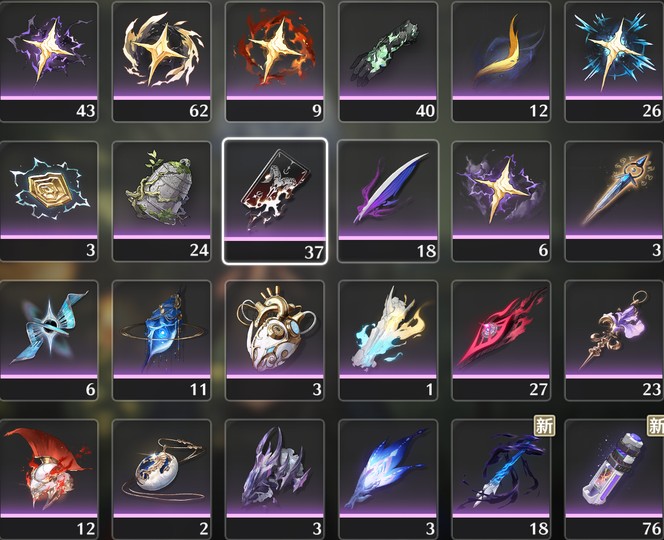The width and height of the screenshot is (664, 540).
Task: Select the new purple vial item with 76
Action: click(x=614, y=479)
